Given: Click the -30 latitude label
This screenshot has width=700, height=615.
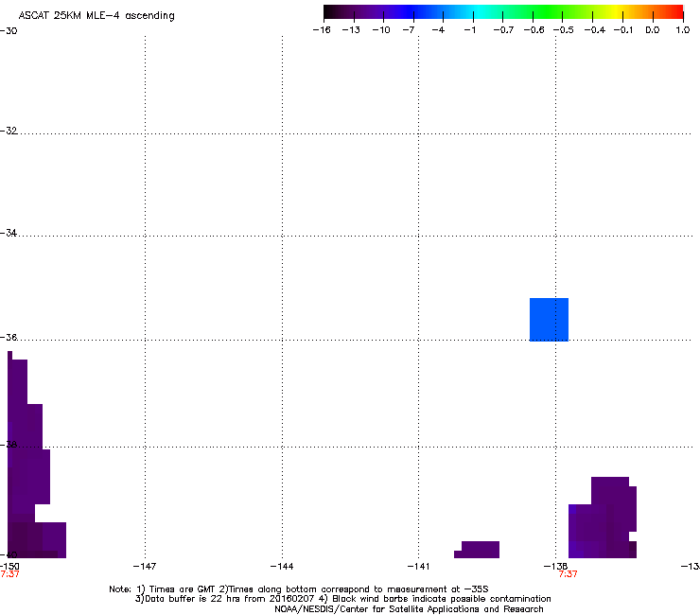Looking at the screenshot, I should point(9,31).
